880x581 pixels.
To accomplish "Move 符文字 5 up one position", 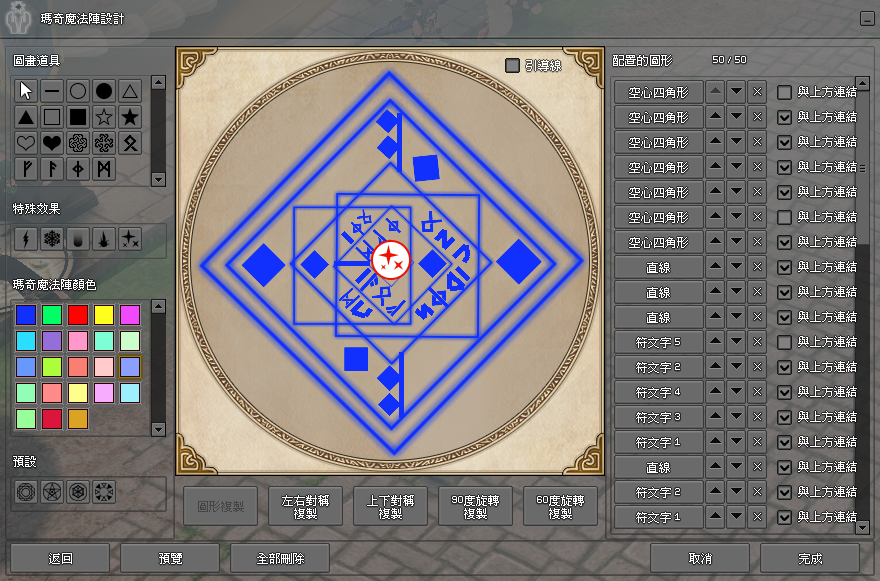I will 715,342.
